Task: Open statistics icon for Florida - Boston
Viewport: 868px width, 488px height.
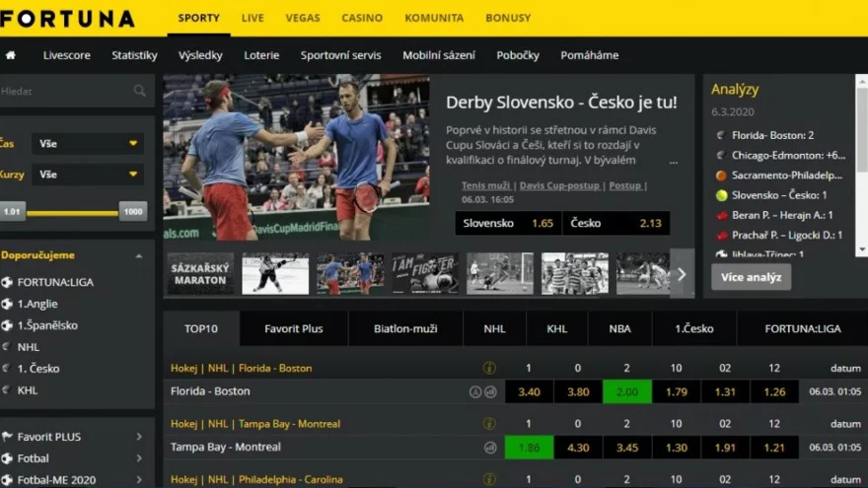Action: pos(490,391)
